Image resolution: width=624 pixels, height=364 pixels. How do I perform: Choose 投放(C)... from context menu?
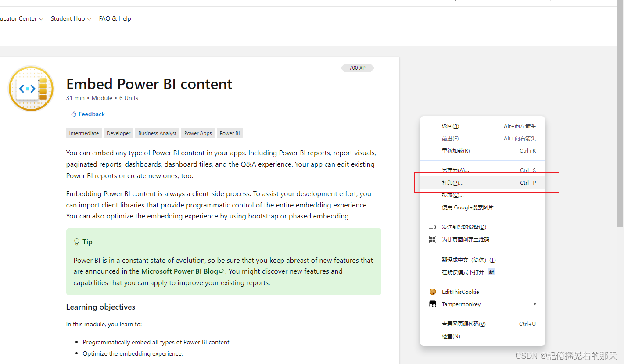click(483, 195)
